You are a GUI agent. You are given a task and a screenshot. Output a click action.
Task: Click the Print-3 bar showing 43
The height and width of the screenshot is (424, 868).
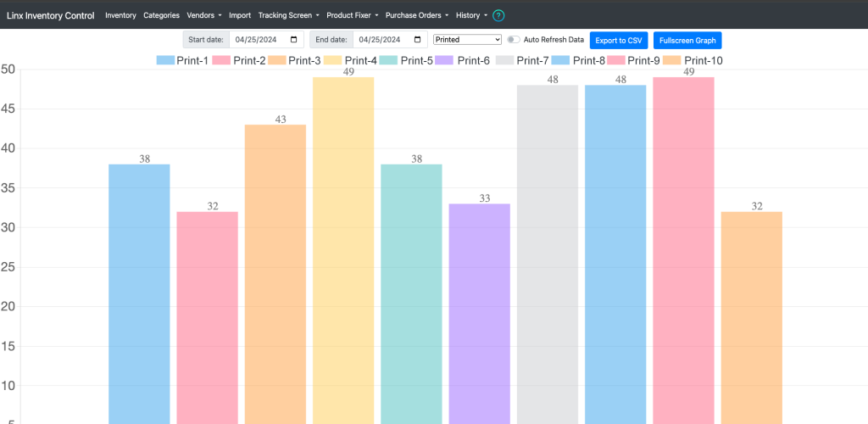pos(275,274)
